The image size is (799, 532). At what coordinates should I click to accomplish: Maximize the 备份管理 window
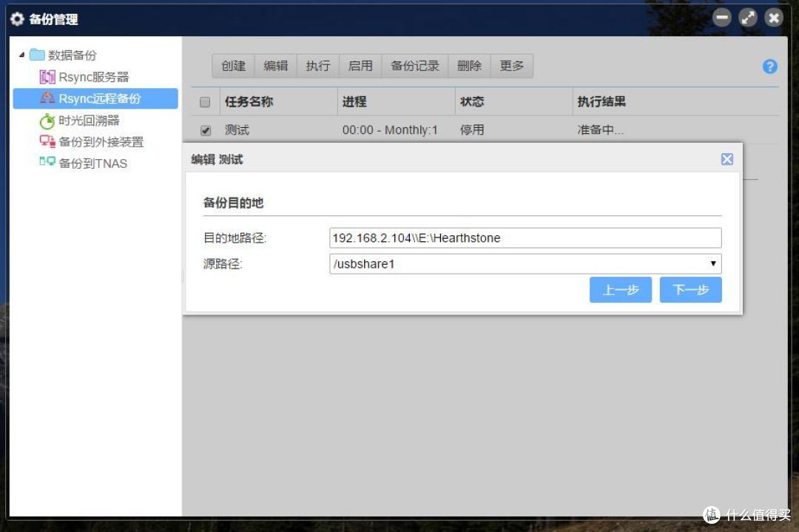pyautogui.click(x=748, y=18)
